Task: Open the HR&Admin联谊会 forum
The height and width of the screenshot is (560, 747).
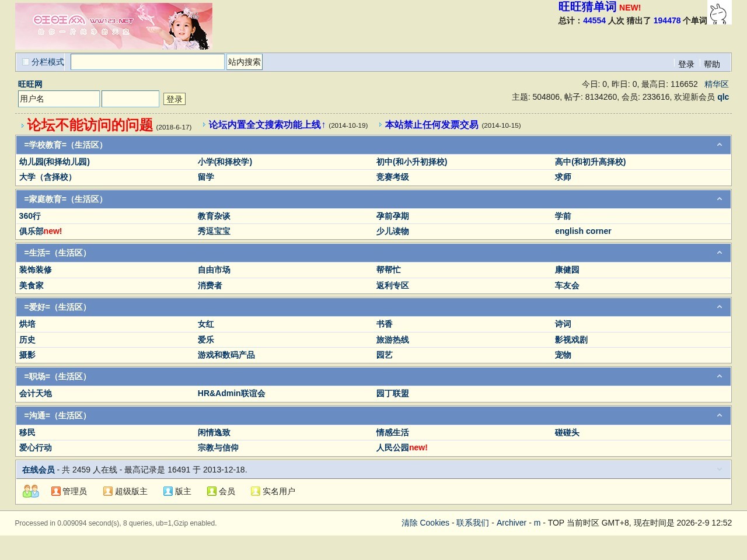Action: coord(231,393)
